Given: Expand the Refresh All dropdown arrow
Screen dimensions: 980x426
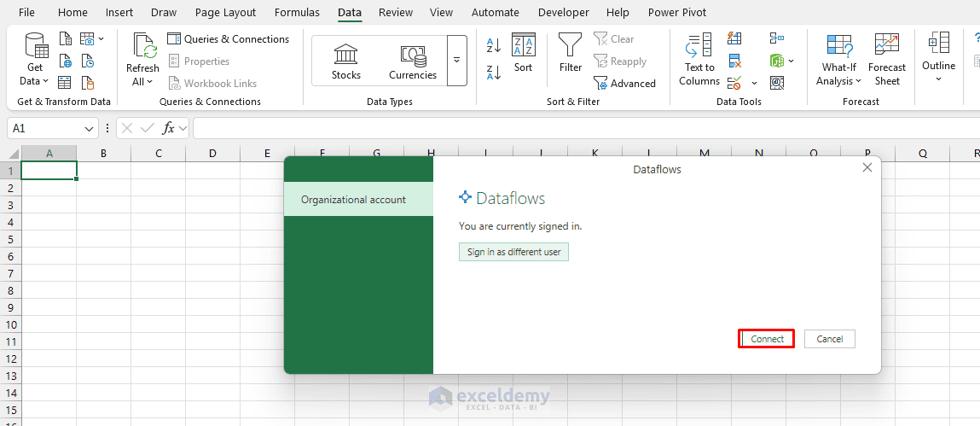Looking at the screenshot, I should (x=151, y=82).
